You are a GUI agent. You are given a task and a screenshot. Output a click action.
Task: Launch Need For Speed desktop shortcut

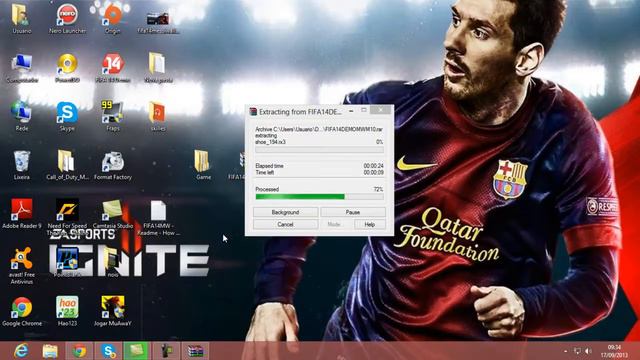point(67,216)
